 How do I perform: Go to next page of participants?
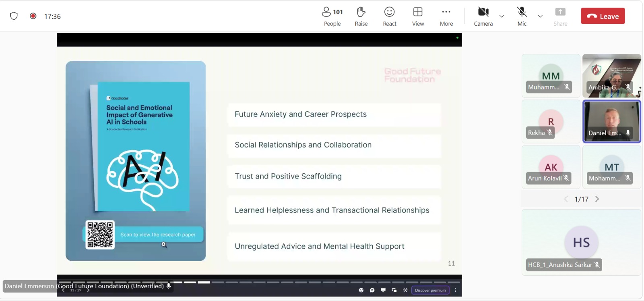(597, 199)
